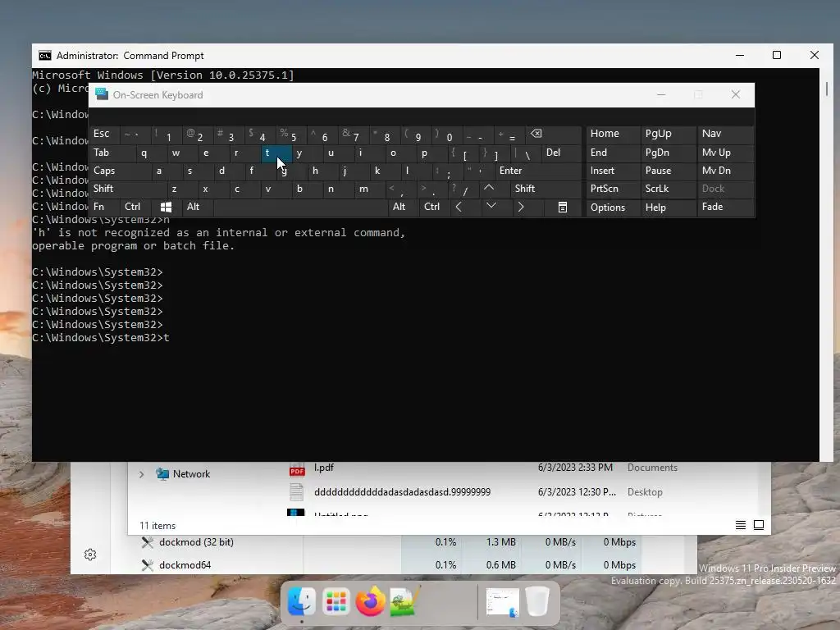Viewport: 840px width, 630px height.
Task: Click the Esc key
Action: 105,134
